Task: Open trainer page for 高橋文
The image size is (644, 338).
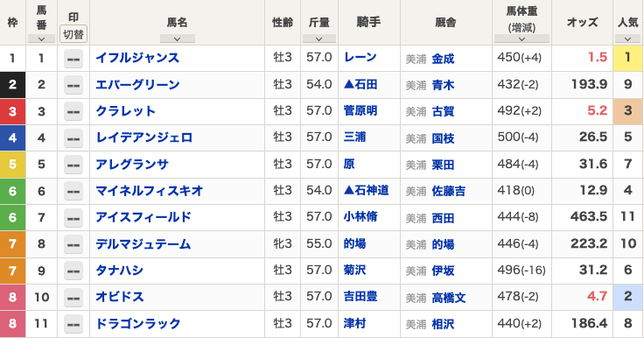Action: [x=449, y=298]
